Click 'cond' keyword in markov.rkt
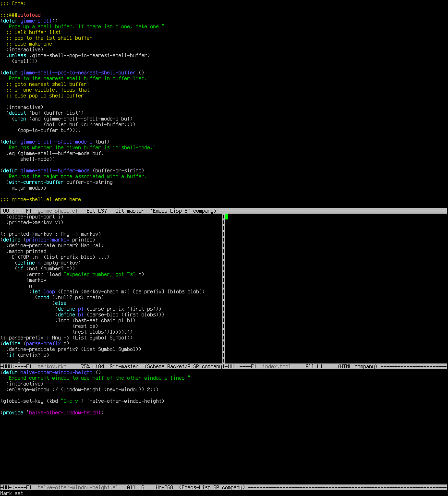 (43, 297)
